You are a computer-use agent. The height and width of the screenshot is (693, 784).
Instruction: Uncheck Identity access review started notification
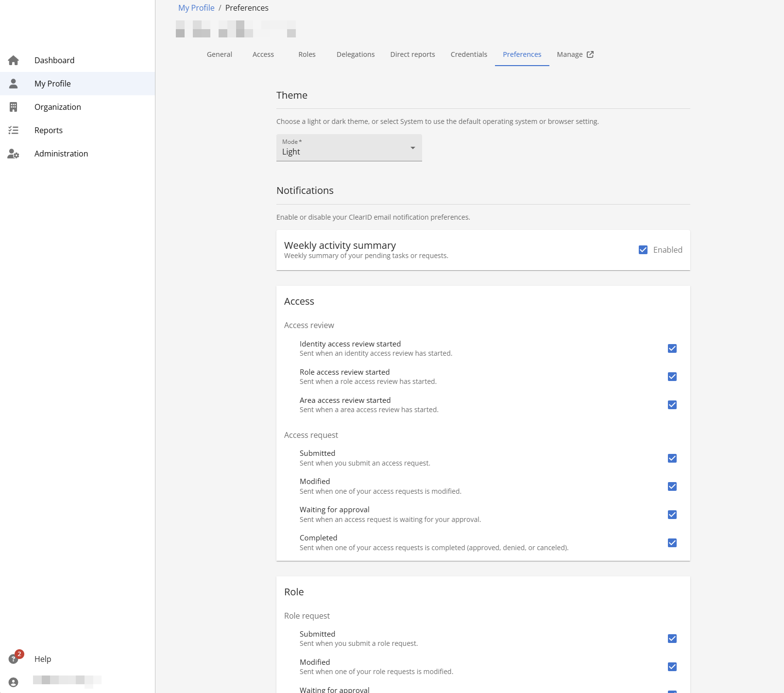click(x=672, y=348)
